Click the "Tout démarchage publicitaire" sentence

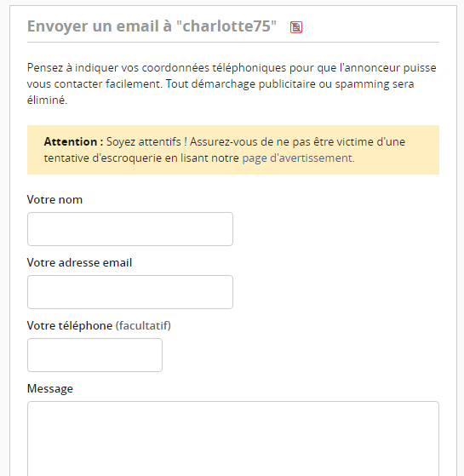[x=289, y=83]
